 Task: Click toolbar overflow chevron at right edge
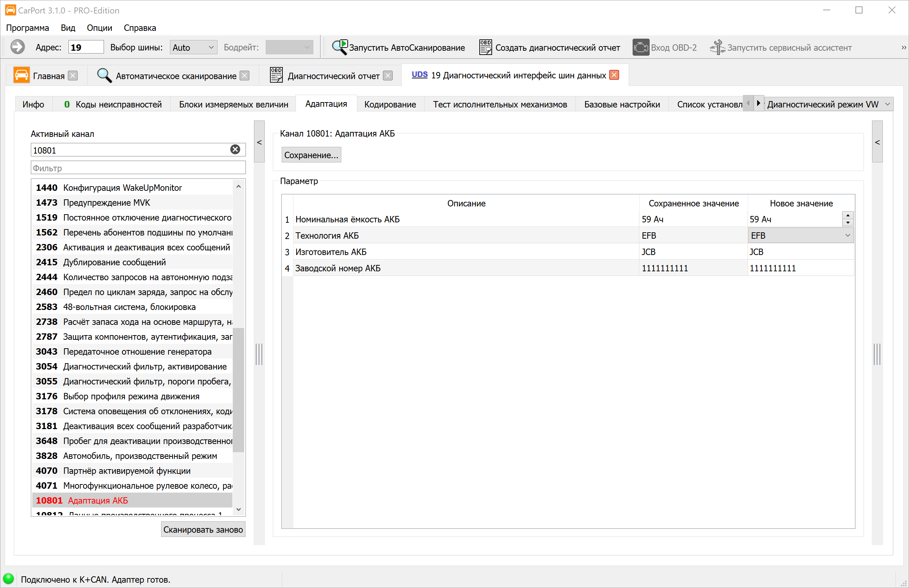click(x=903, y=48)
